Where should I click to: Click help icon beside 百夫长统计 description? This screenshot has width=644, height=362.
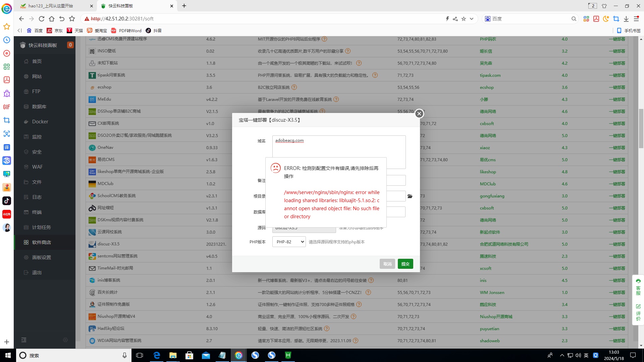pyautogui.click(x=368, y=292)
